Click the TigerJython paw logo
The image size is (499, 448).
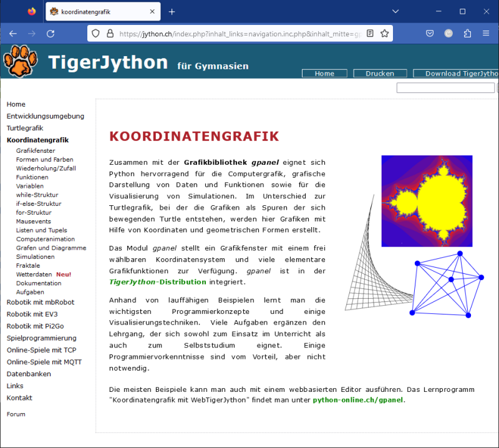click(21, 61)
